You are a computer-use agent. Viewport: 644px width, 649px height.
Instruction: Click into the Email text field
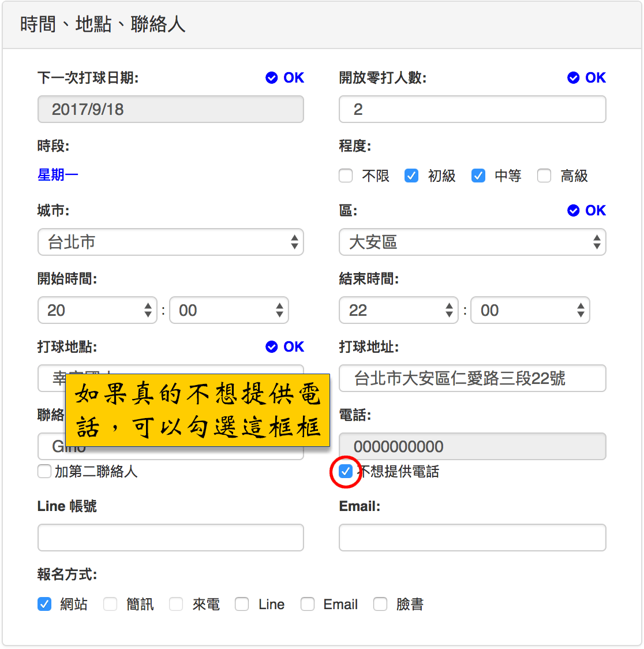[x=472, y=538]
